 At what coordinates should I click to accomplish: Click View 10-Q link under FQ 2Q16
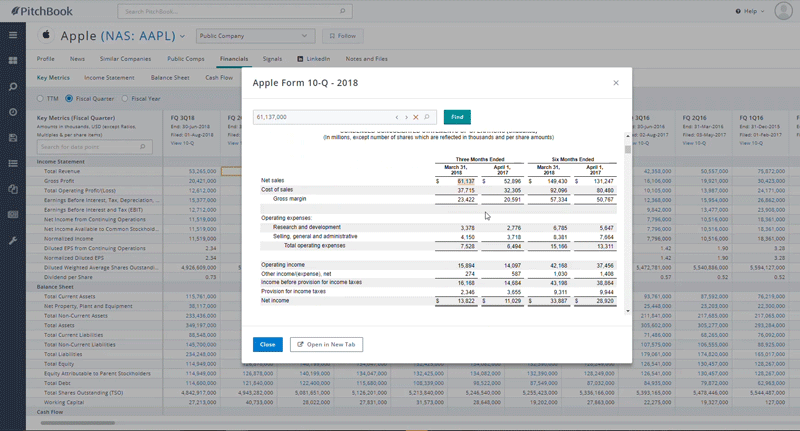[x=695, y=143]
